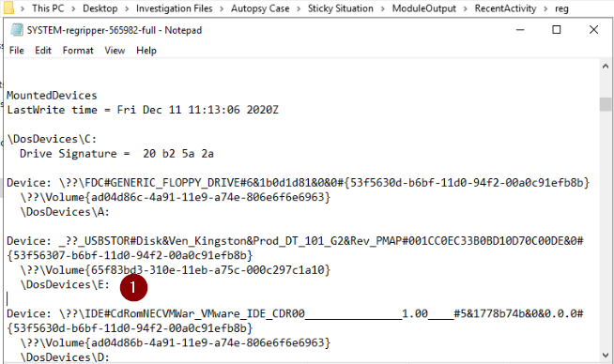This screenshot has height=364, width=614.
Task: Click the Volume{ad04d86c line
Action: (175, 197)
